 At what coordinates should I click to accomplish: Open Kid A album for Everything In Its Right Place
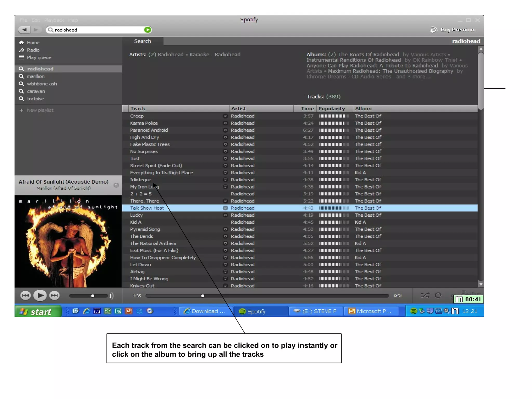point(360,173)
